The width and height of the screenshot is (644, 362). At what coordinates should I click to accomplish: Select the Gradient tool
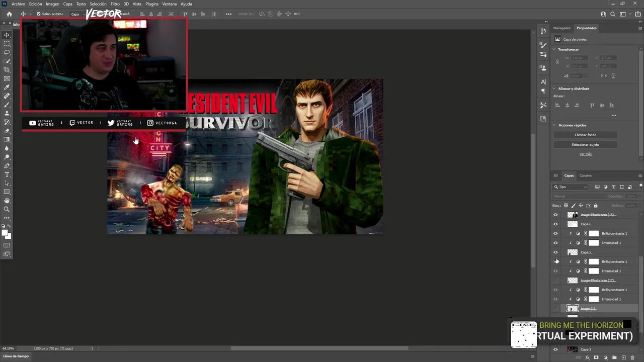pos(7,140)
